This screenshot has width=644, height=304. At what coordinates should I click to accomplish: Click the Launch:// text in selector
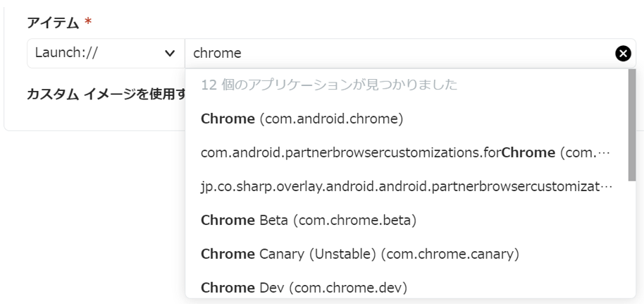pyautogui.click(x=66, y=54)
